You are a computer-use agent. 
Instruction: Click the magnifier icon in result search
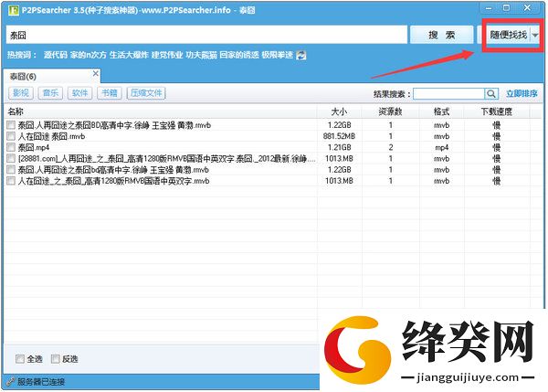[x=491, y=94]
